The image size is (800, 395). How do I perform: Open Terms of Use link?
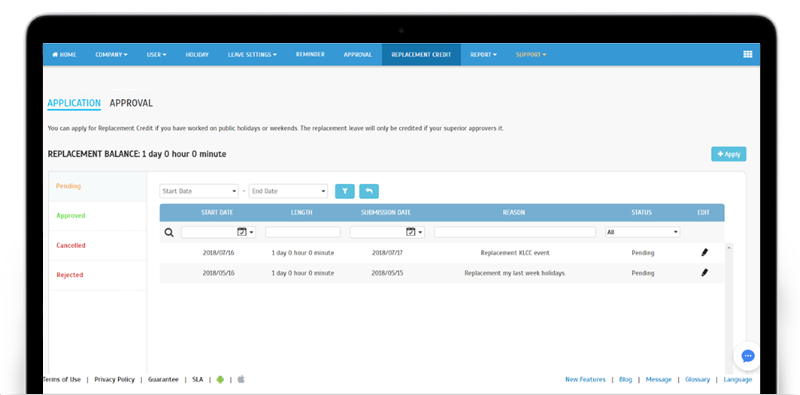pyautogui.click(x=62, y=380)
